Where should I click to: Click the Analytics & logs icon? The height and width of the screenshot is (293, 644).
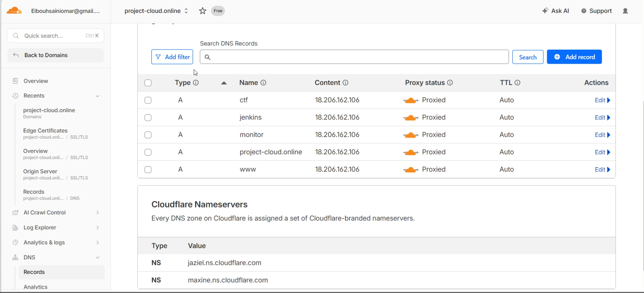[x=15, y=242]
